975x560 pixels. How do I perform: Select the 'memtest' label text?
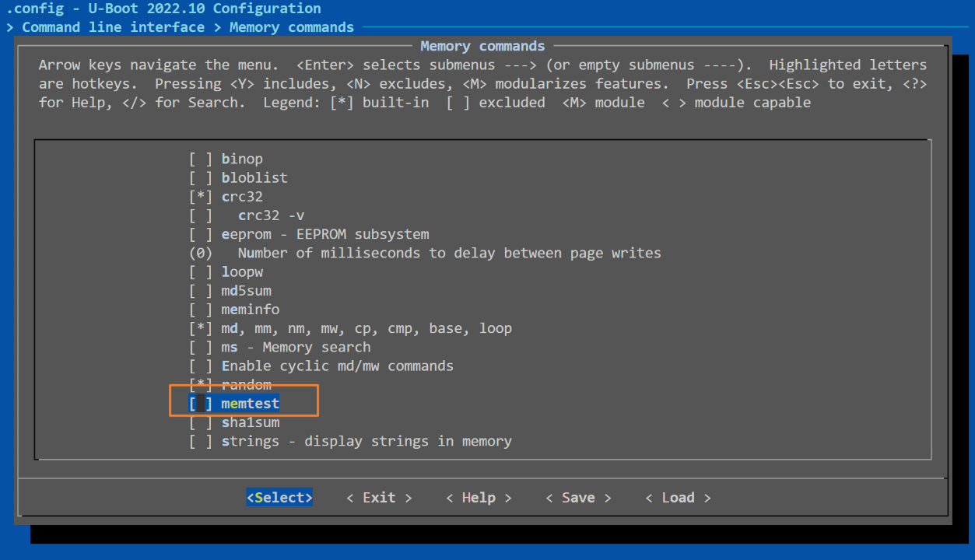[251, 404]
